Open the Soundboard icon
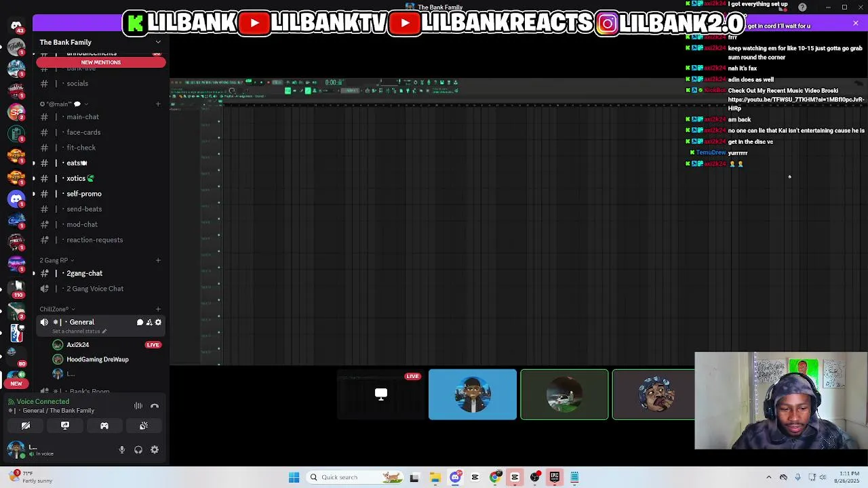868x488 pixels. [144, 426]
